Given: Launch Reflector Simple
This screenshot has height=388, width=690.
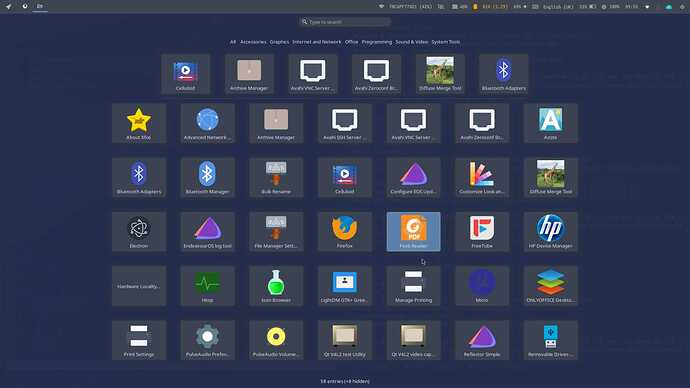Looking at the screenshot, I should point(482,340).
